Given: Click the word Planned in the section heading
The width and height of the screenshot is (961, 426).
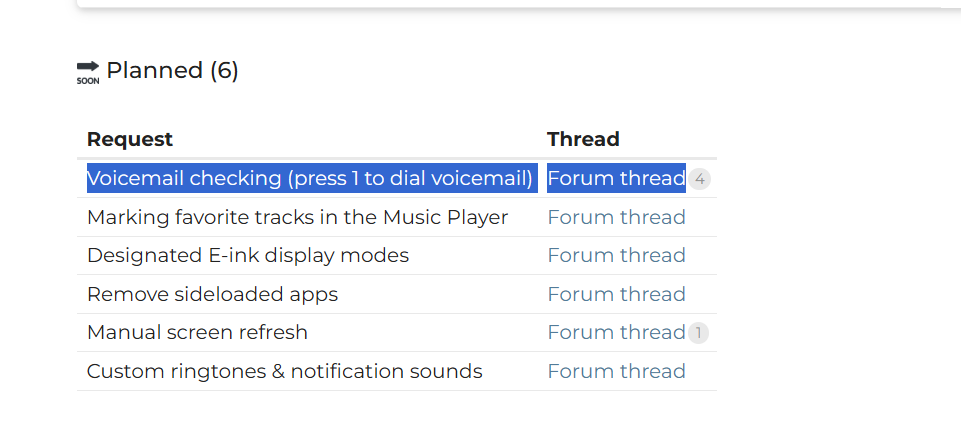Looking at the screenshot, I should (154, 70).
